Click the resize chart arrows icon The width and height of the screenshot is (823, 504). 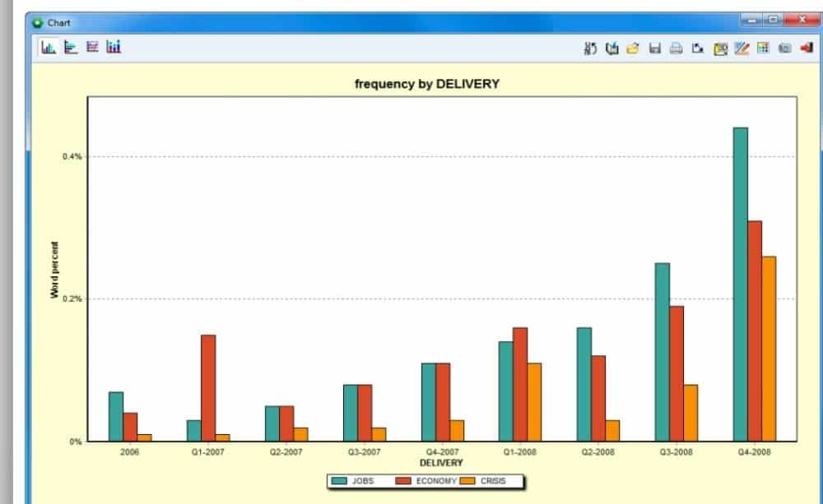pos(698,49)
